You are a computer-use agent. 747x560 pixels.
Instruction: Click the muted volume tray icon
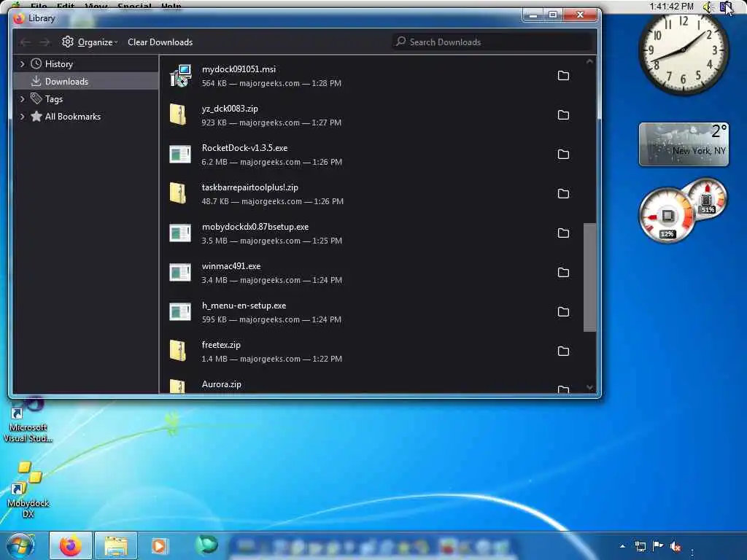(675, 547)
